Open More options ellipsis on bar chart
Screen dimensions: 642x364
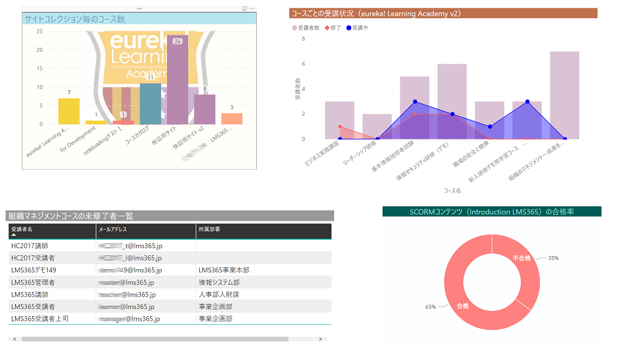[252, 9]
